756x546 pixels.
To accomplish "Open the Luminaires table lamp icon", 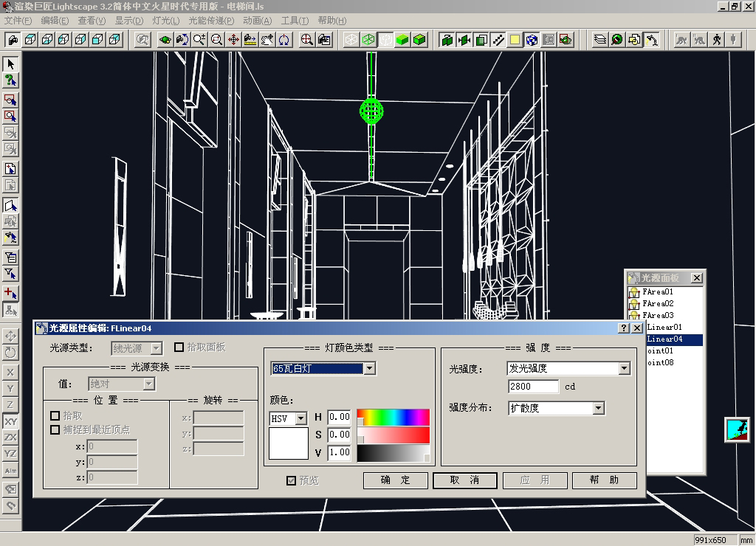I will (x=650, y=40).
